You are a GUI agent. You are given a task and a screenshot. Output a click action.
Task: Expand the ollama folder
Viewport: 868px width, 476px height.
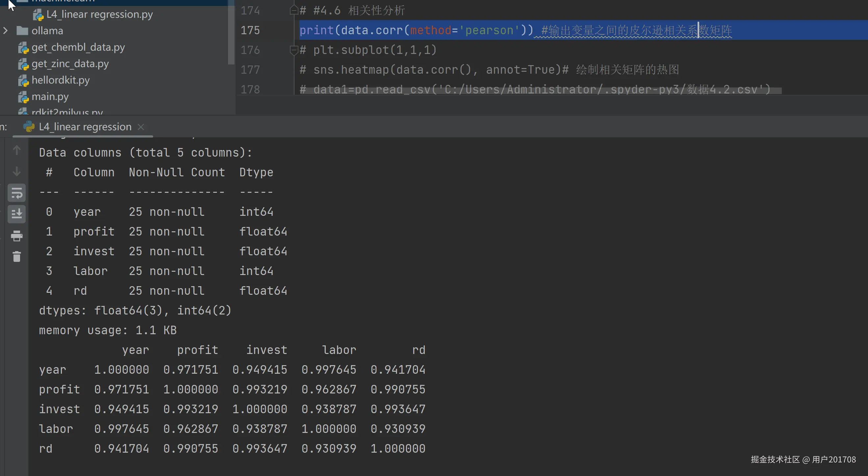click(x=5, y=31)
